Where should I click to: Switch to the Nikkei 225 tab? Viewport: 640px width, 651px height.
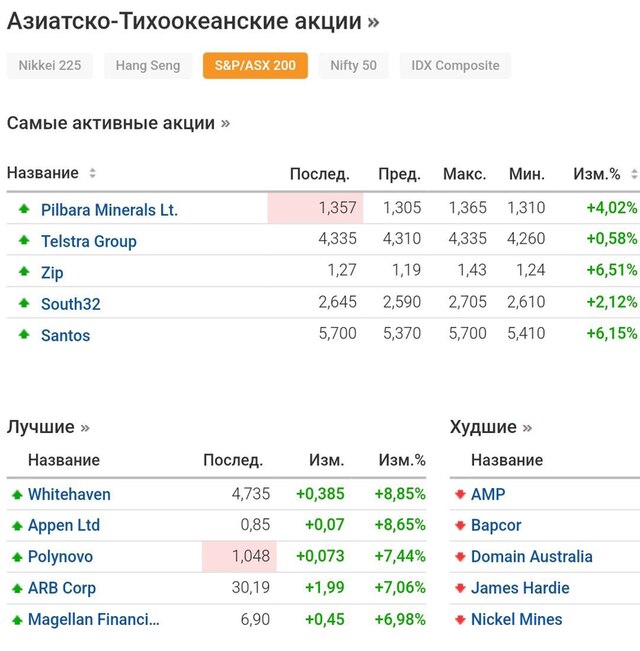coord(50,66)
